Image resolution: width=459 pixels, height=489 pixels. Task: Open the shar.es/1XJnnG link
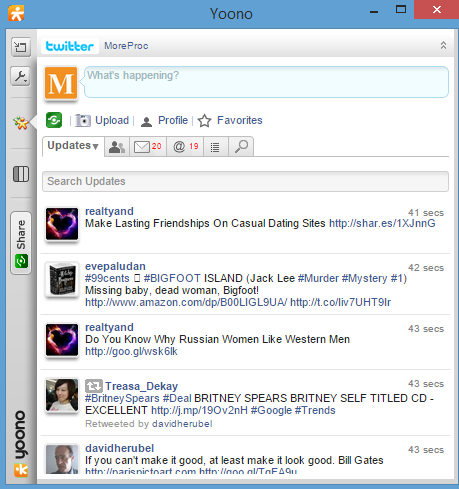pyautogui.click(x=382, y=223)
